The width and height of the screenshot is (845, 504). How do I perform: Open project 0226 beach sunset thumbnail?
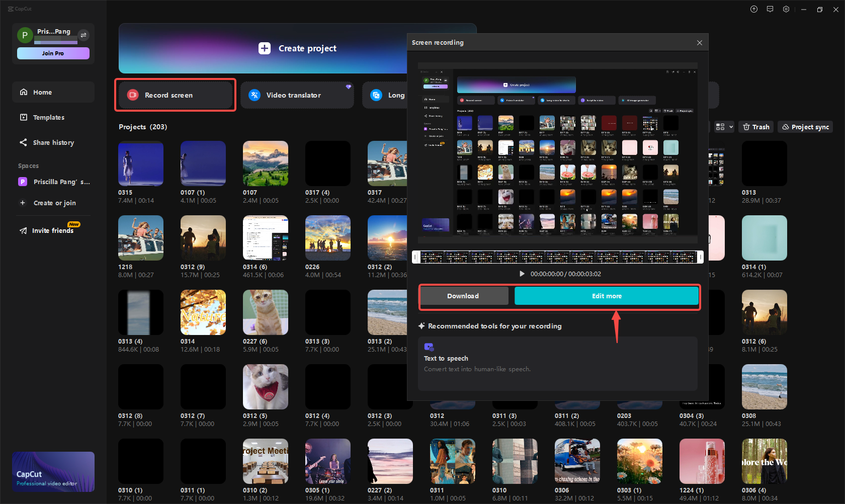328,238
